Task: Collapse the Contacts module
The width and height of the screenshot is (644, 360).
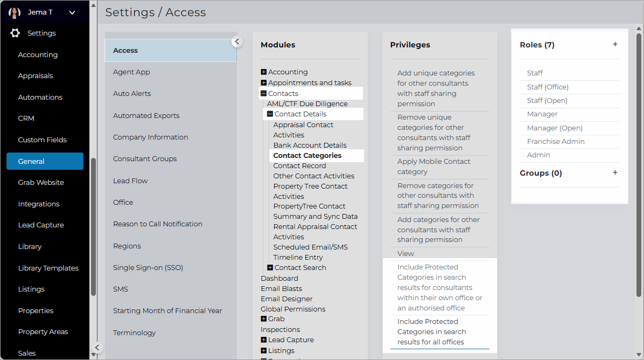Action: tap(264, 93)
